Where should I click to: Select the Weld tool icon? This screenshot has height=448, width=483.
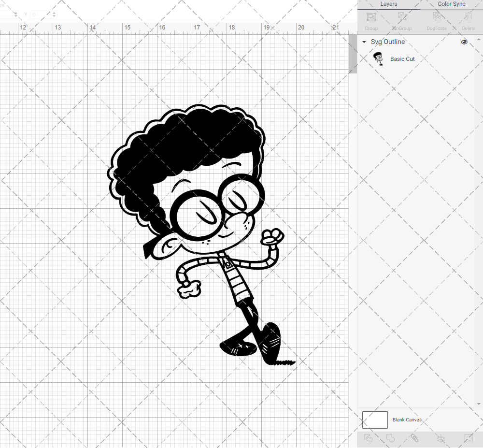tap(391, 438)
